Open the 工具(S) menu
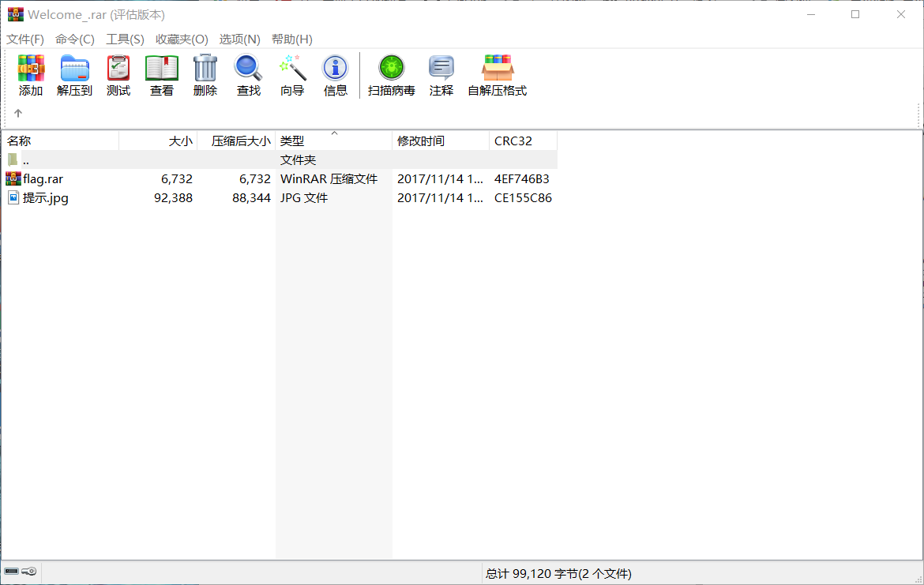 click(x=125, y=39)
